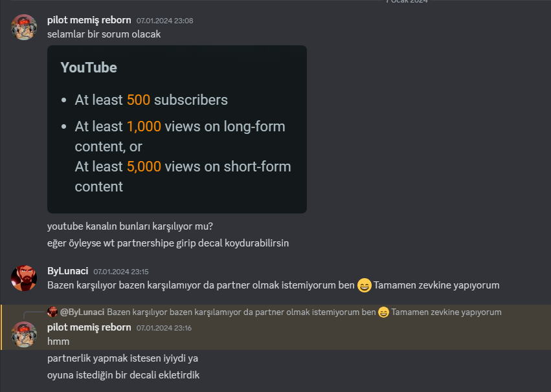Click the @ByLunaci mention in reply preview
Image resolution: width=551 pixels, height=392 pixels.
(82, 312)
